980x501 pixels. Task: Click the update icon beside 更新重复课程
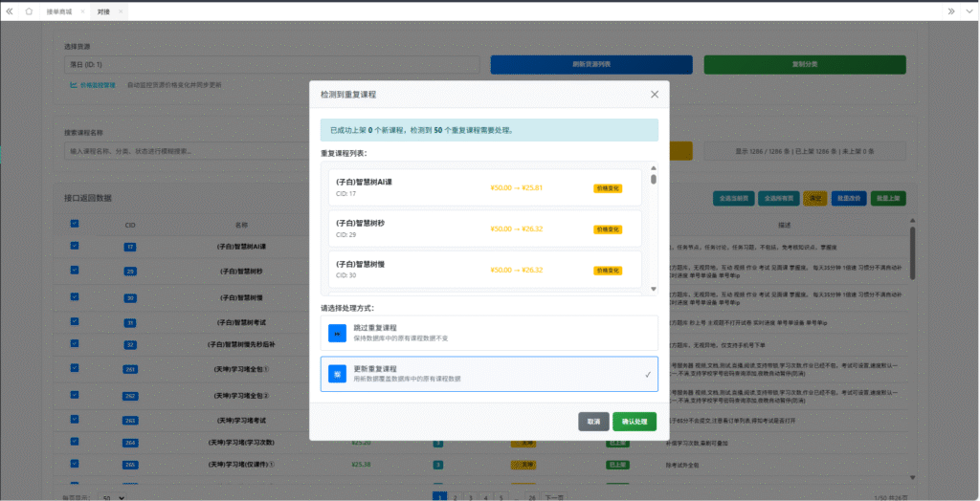click(x=336, y=374)
